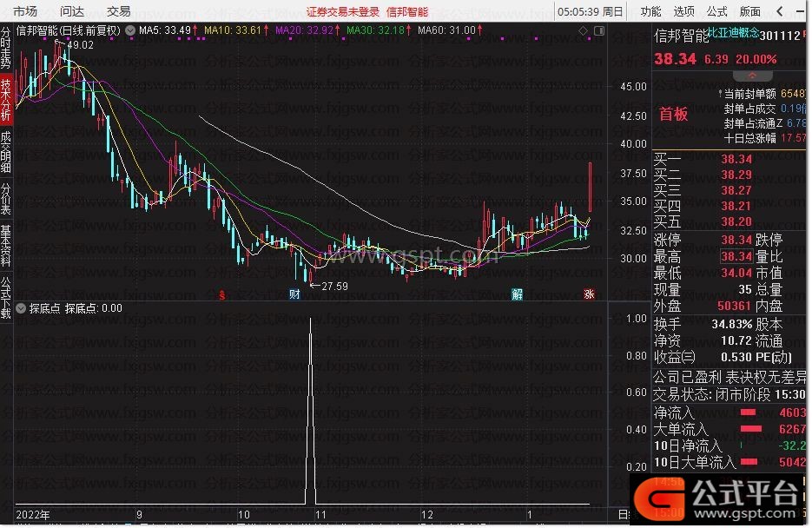
Task: Open the 比亚迪概念 concept link
Action: (733, 33)
